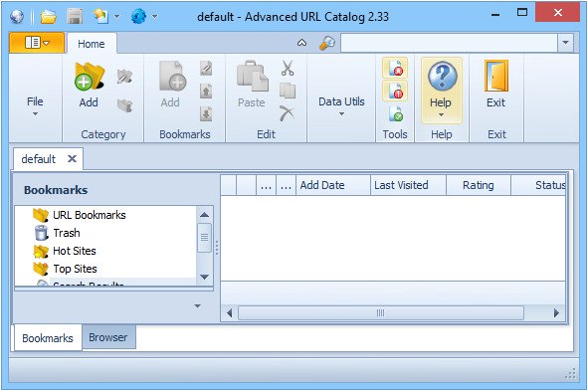Open the Data Utils dropdown
Screen dimensions: 588x390
(x=341, y=105)
